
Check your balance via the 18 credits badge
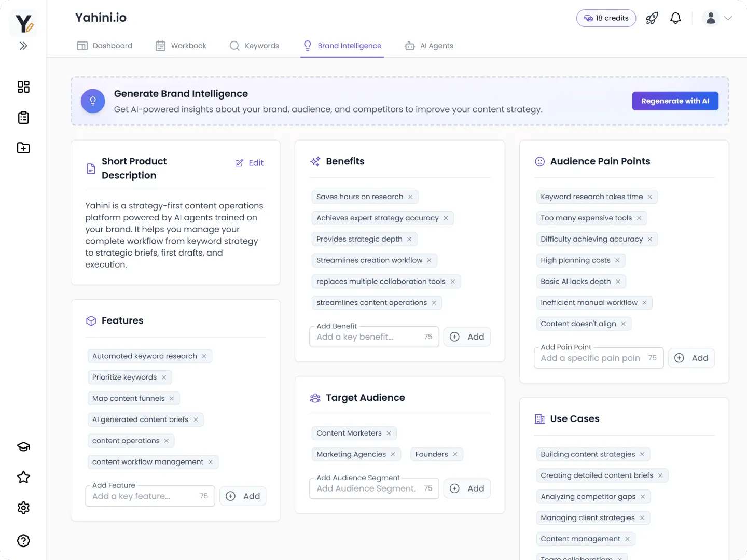(x=606, y=18)
